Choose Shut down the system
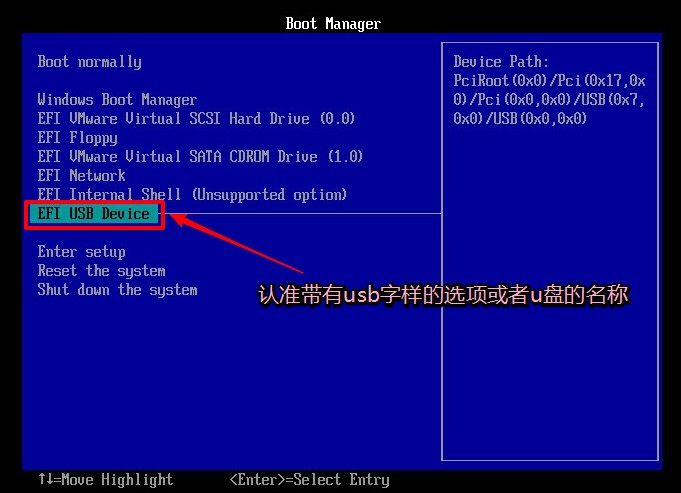This screenshot has width=681, height=493. (x=117, y=290)
